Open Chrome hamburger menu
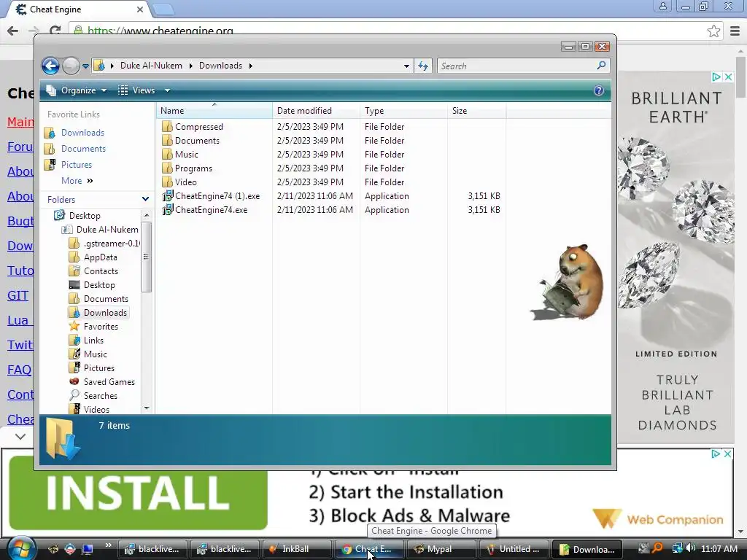Screen dimensions: 747x560 point(735,31)
